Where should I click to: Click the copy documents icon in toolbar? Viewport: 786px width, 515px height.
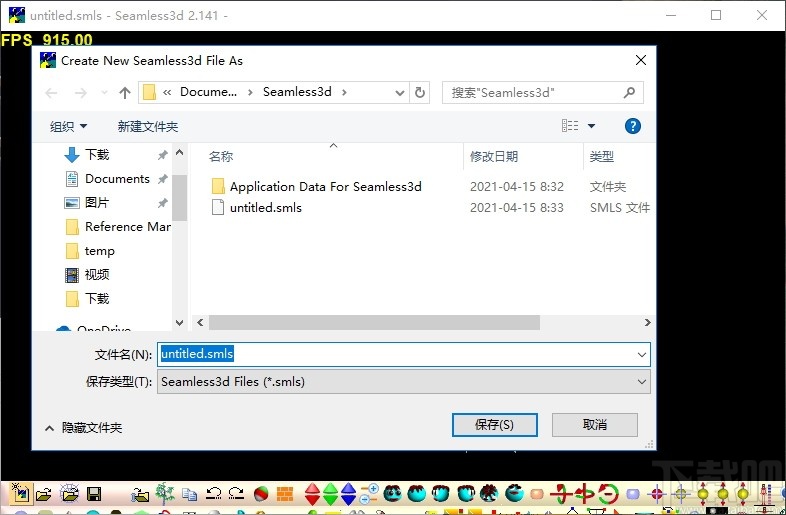[x=189, y=495]
